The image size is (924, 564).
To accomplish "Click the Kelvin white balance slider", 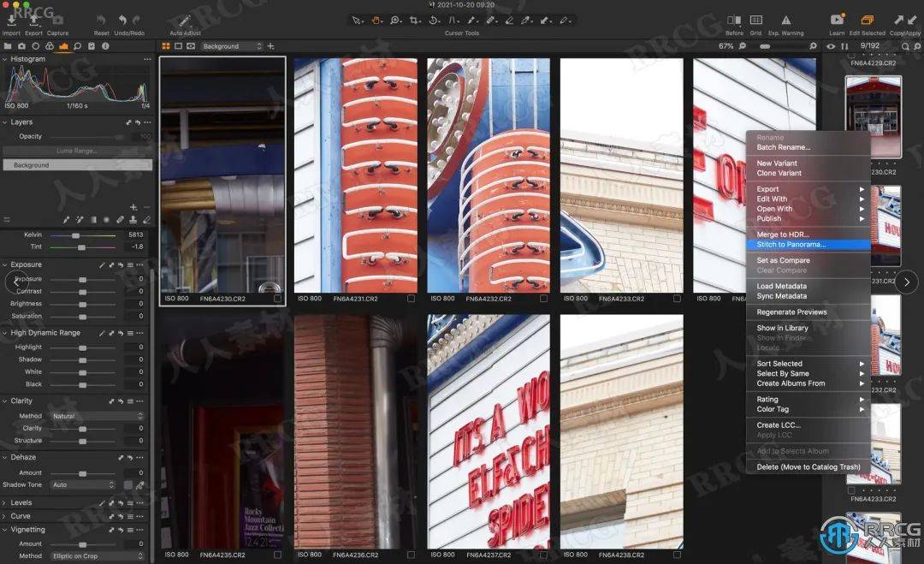I will click(x=82, y=235).
